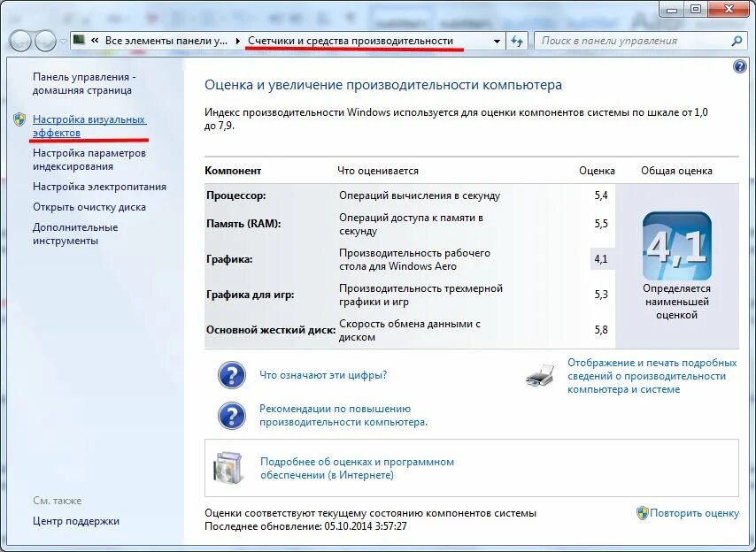Click 'Последнее обновление: 05.10.2014 3:57:27' text
The width and height of the screenshot is (756, 552).
305,526
